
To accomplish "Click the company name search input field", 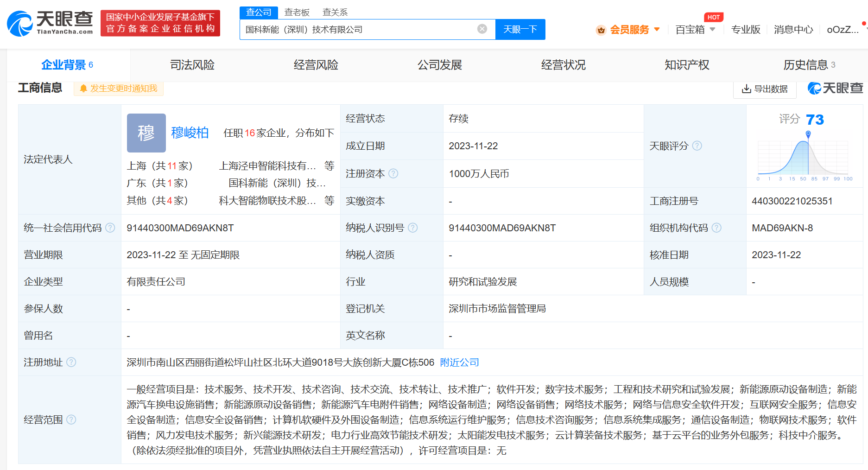I will (x=357, y=30).
